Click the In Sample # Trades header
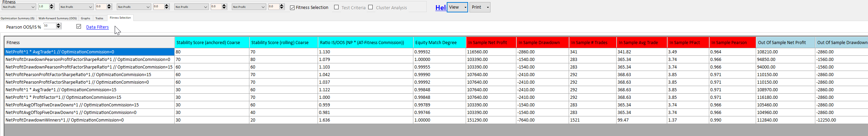868x136 pixels. coord(593,42)
